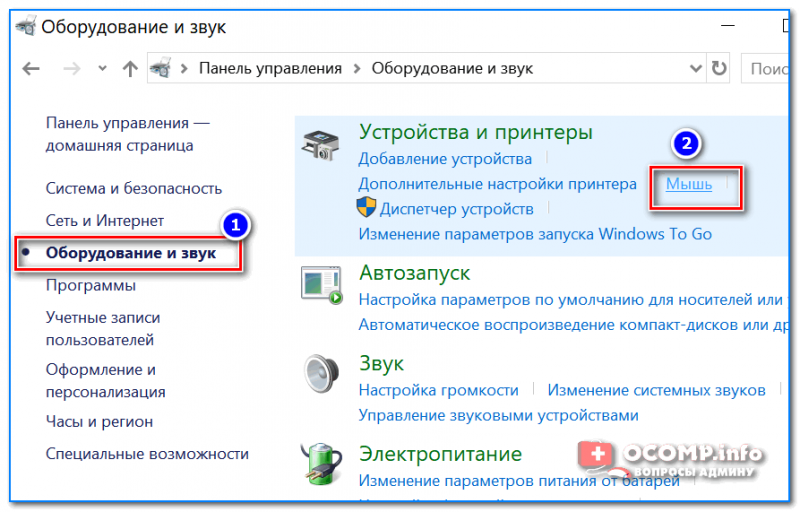Image resolution: width=800 pixels, height=512 pixels.
Task: Refresh the Control Panel page
Action: pos(719,68)
